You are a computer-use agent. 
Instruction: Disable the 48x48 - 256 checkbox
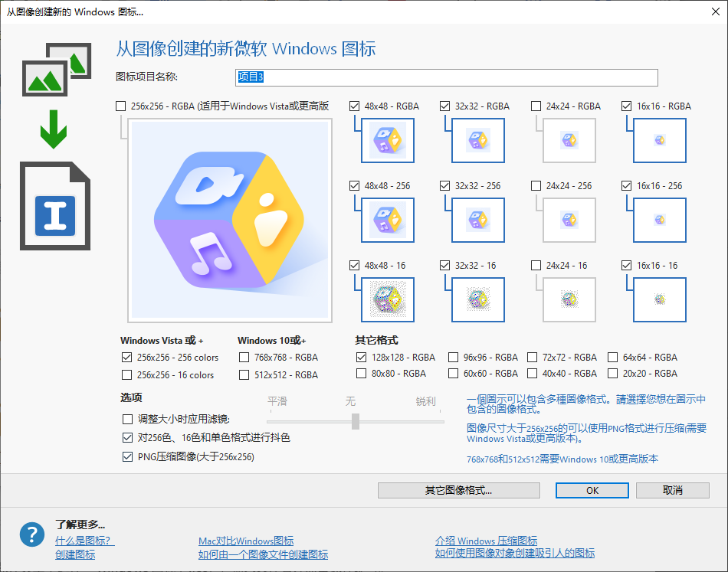(354, 185)
